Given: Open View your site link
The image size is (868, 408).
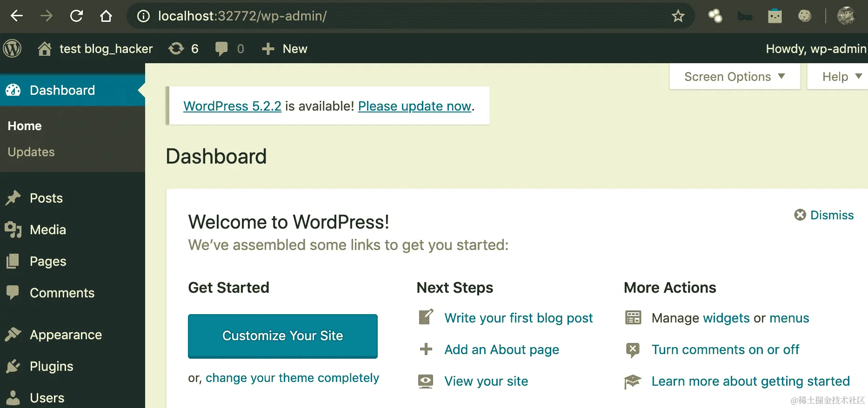Looking at the screenshot, I should coord(486,382).
